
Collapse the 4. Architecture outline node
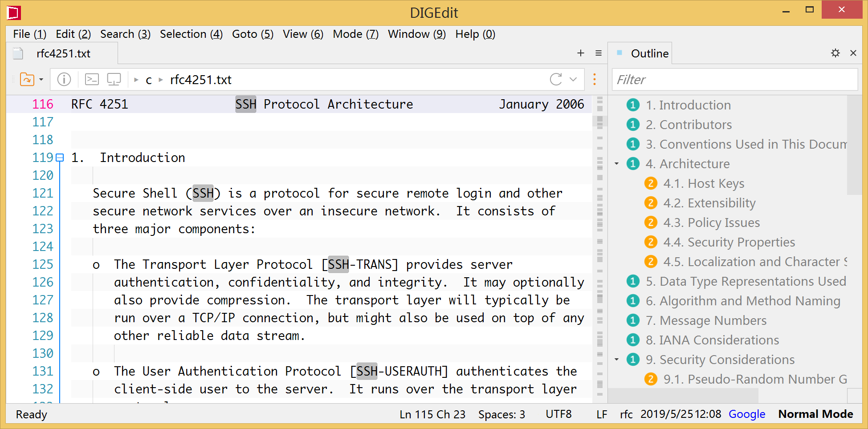coord(617,164)
